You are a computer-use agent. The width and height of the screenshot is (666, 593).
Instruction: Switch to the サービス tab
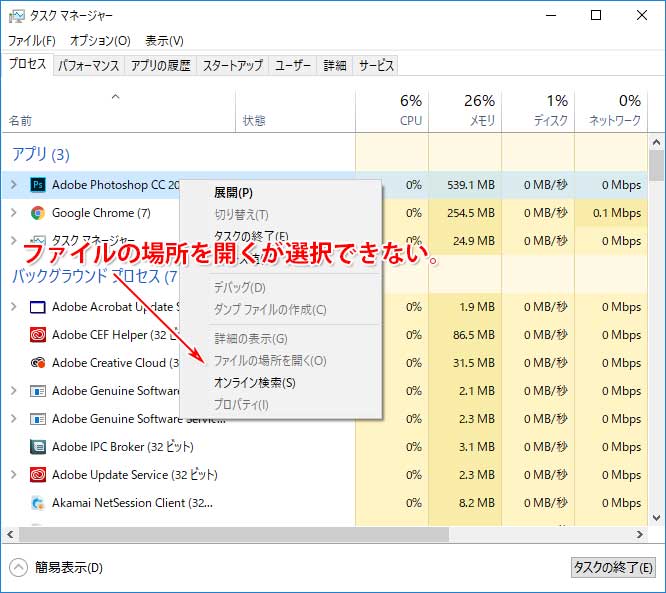tap(376, 65)
